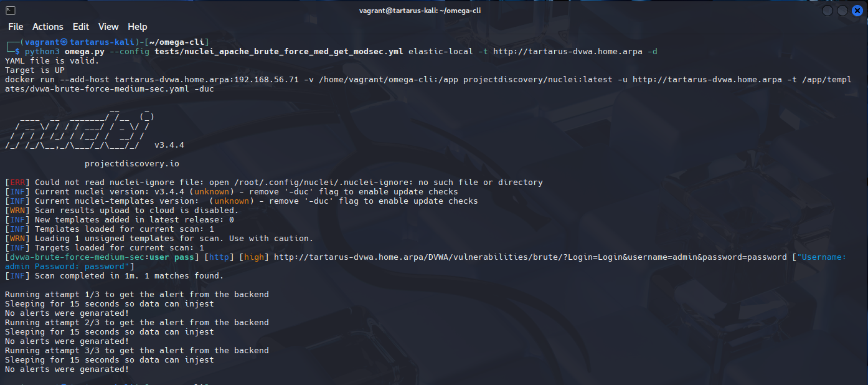Open the Edit menu
Viewport: 868px width, 385px height.
81,27
